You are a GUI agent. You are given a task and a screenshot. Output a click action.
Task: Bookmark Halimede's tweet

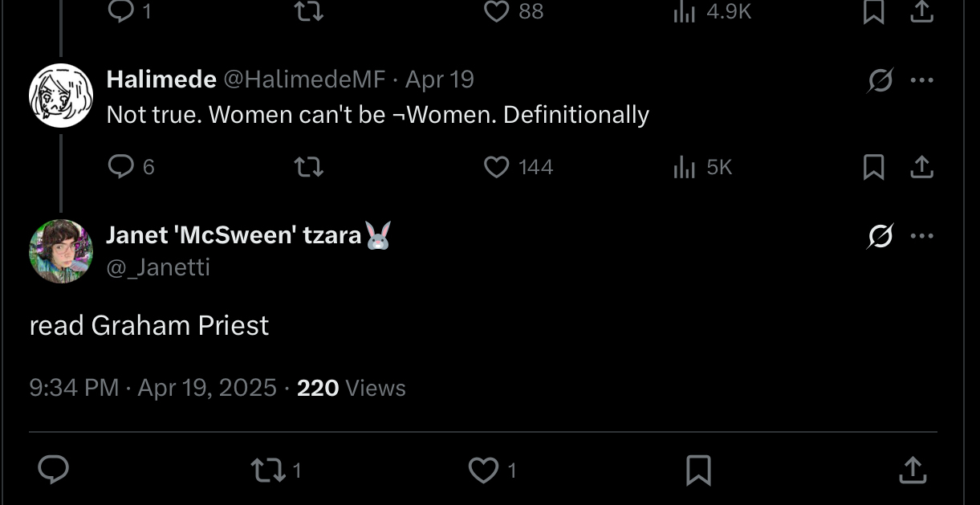[874, 166]
